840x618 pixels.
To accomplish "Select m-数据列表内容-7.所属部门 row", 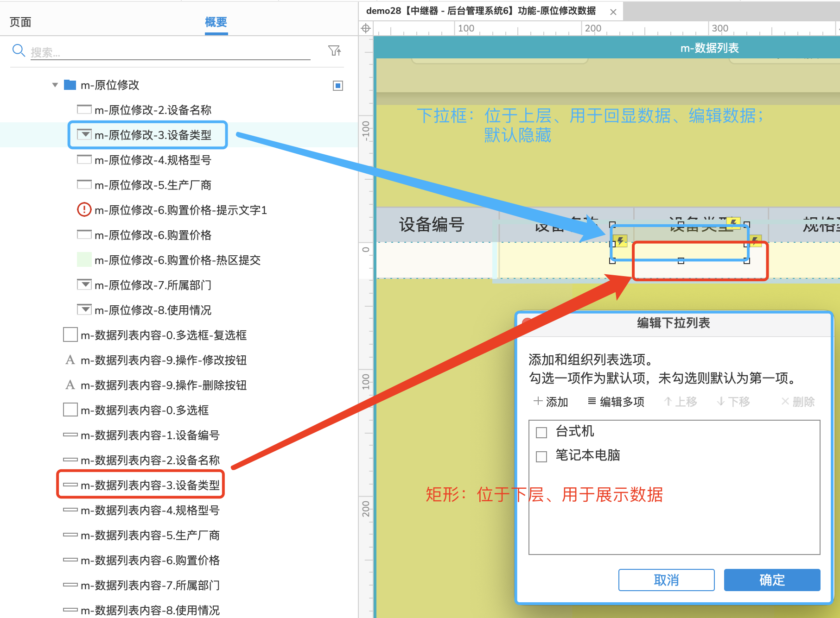I will [x=150, y=585].
